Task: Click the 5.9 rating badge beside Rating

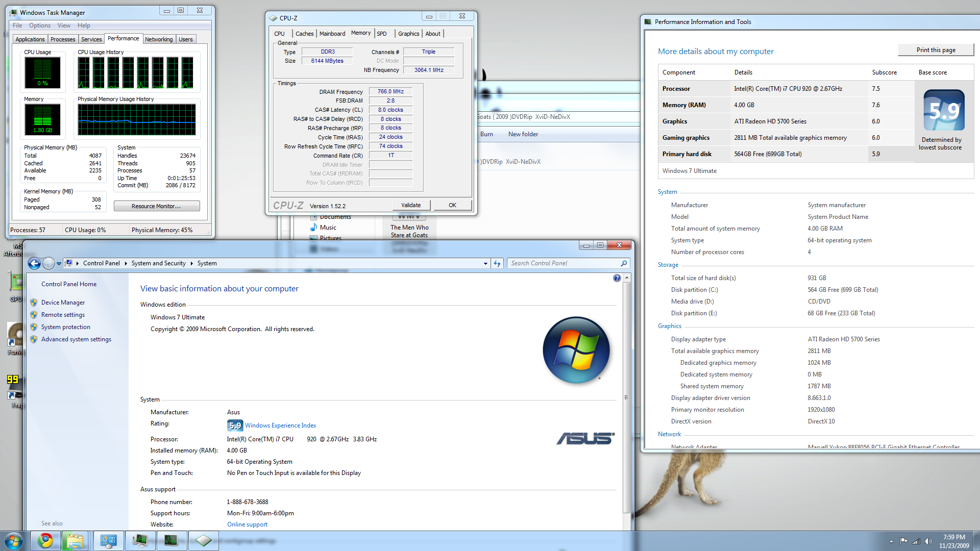Action: point(235,425)
